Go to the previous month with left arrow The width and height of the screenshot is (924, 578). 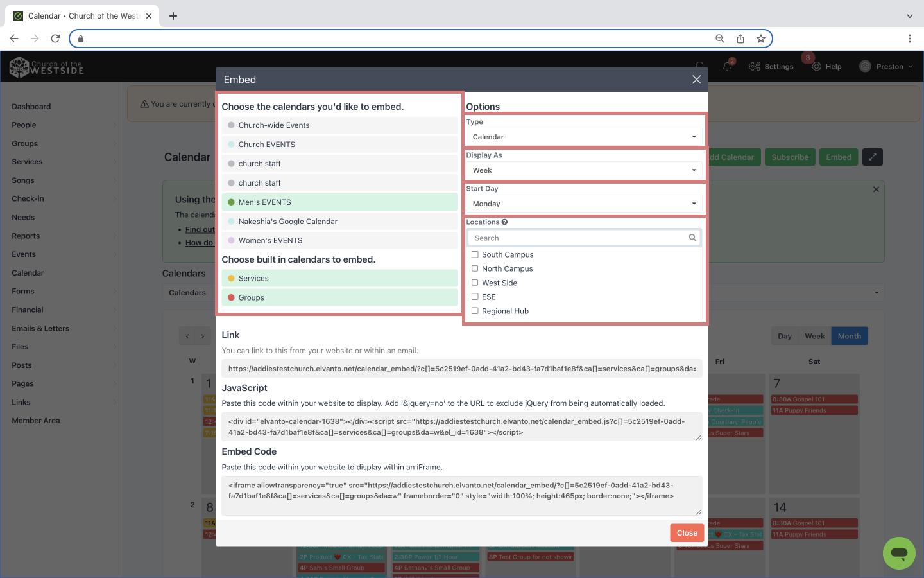pos(187,336)
